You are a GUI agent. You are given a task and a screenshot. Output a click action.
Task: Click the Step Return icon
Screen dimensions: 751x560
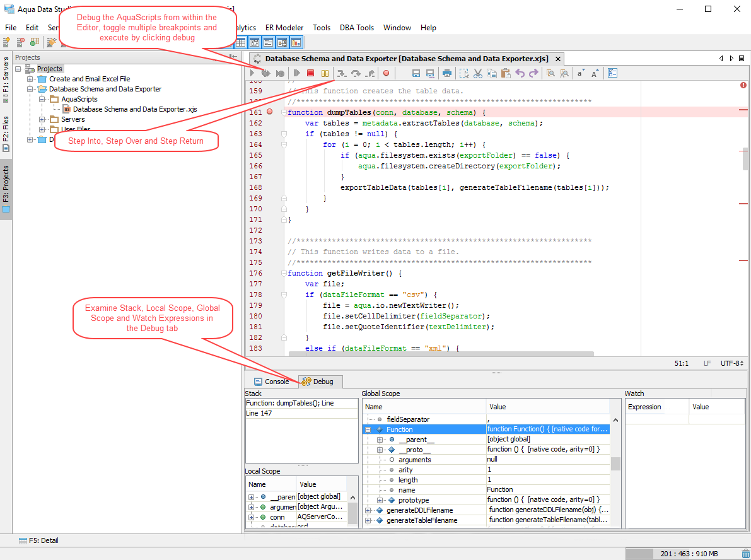[x=370, y=73]
